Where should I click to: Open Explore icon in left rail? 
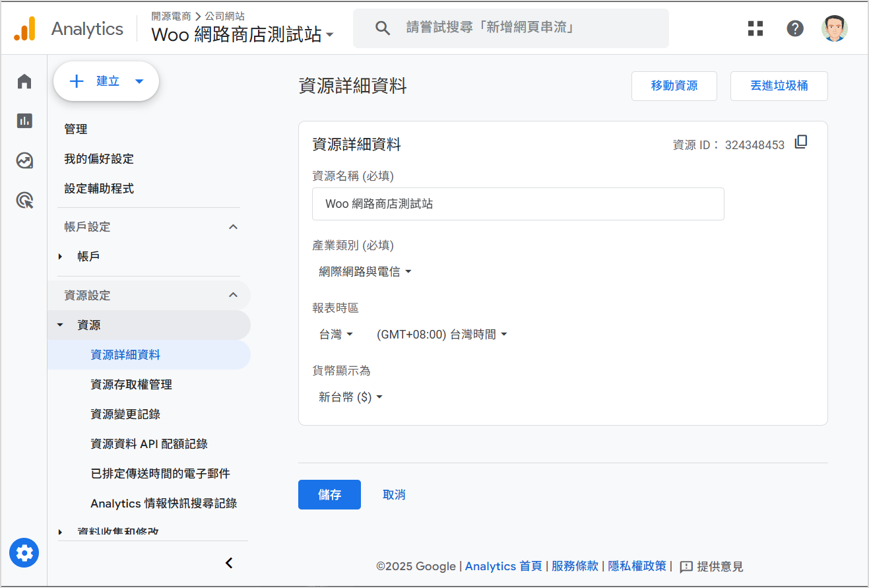(24, 160)
